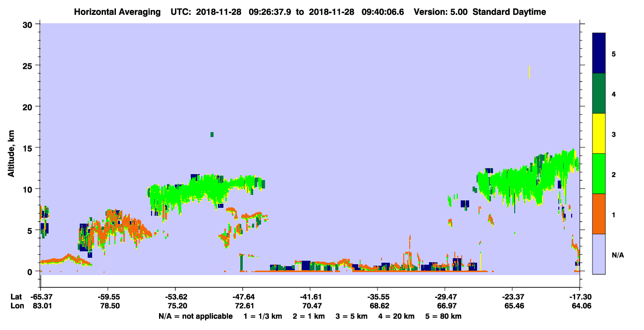
Task: Click the start time "09:26:37.9"
Action: click(270, 12)
